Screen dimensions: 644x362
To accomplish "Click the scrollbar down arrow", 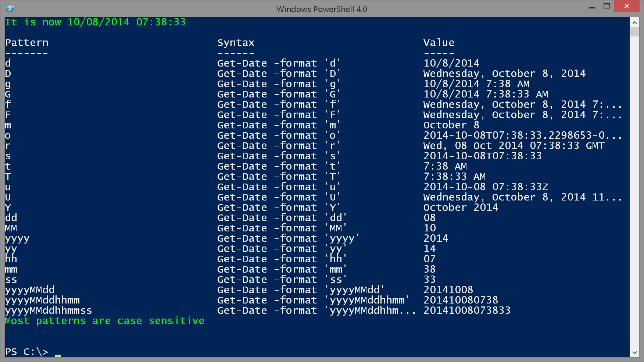I will pyautogui.click(x=635, y=352).
